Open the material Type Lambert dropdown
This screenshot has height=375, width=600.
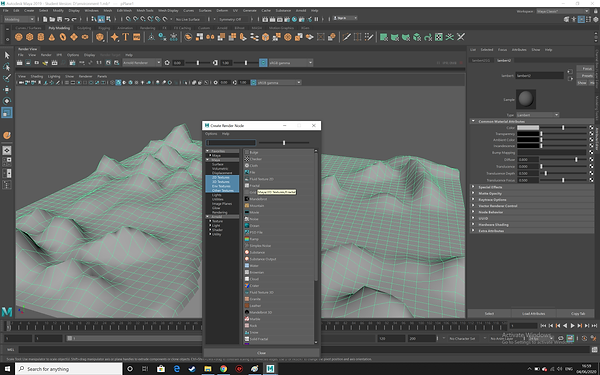538,115
